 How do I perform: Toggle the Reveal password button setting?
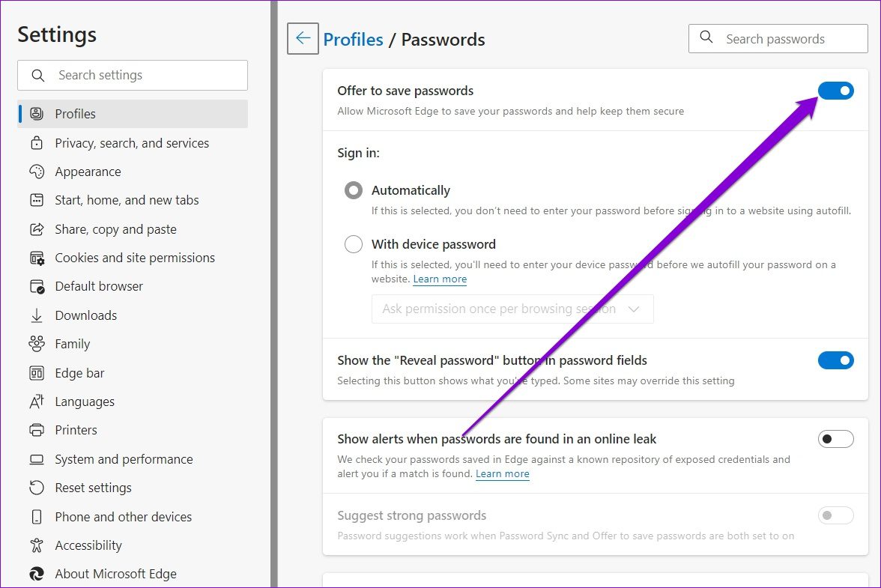tap(835, 360)
